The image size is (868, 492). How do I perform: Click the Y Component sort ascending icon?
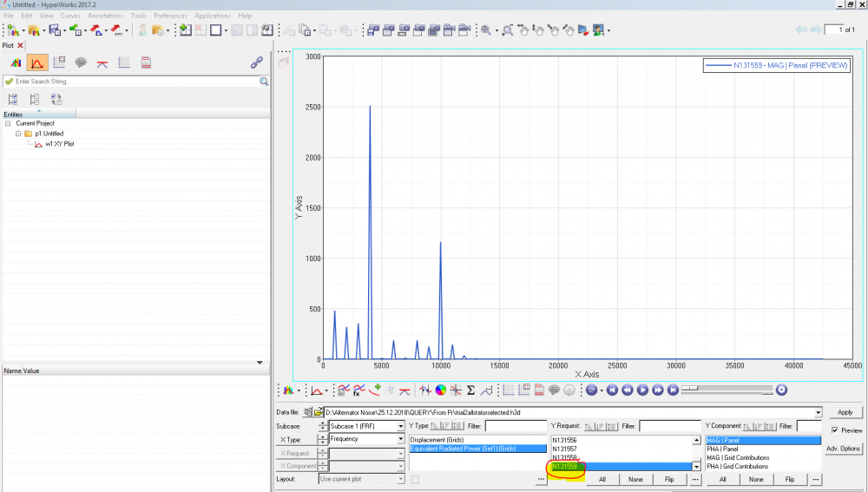pos(748,426)
